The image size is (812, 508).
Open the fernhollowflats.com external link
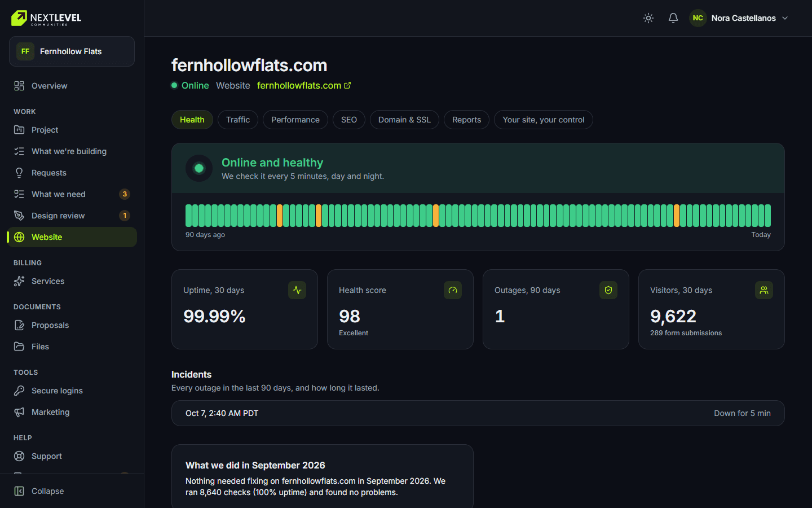[x=304, y=85]
